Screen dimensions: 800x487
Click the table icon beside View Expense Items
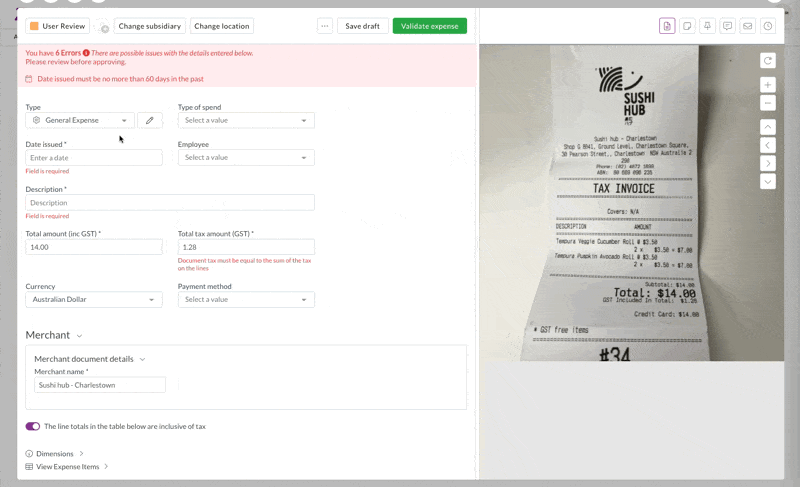click(29, 467)
